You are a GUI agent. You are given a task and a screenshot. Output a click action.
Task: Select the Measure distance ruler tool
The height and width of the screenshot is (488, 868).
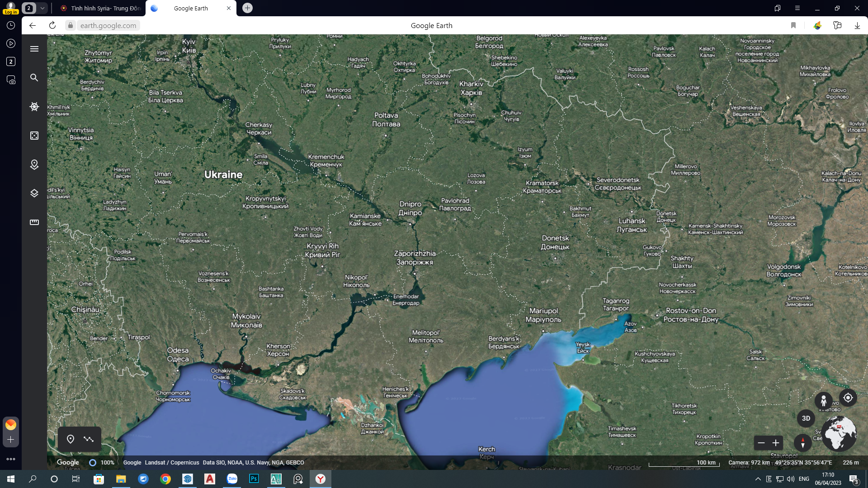[x=34, y=222]
